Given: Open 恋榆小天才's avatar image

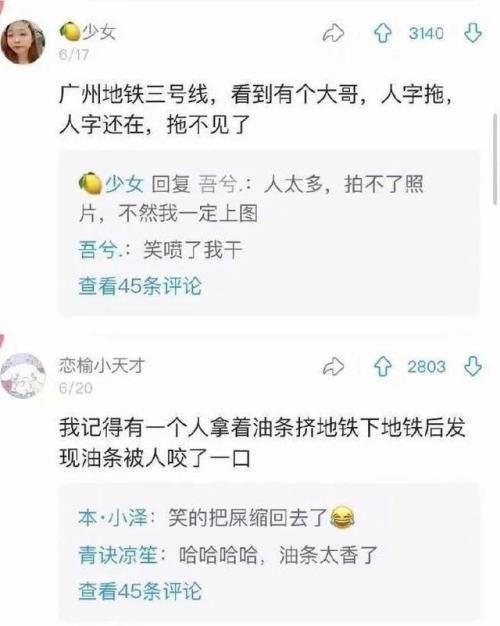Looking at the screenshot, I should 23,375.
